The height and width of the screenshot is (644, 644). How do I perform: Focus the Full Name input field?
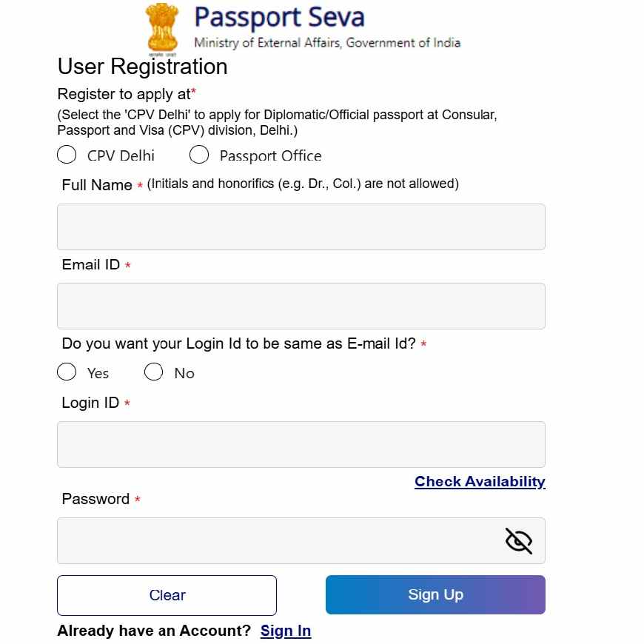(x=301, y=227)
